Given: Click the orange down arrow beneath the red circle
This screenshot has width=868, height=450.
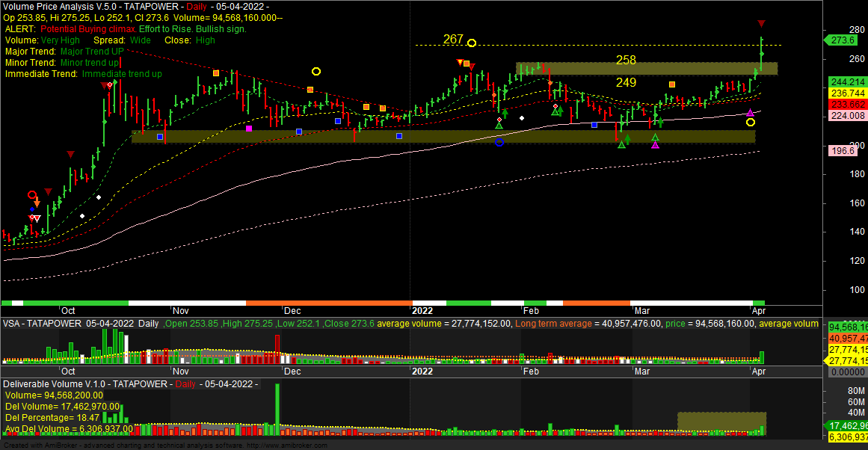Looking at the screenshot, I should (x=37, y=203).
